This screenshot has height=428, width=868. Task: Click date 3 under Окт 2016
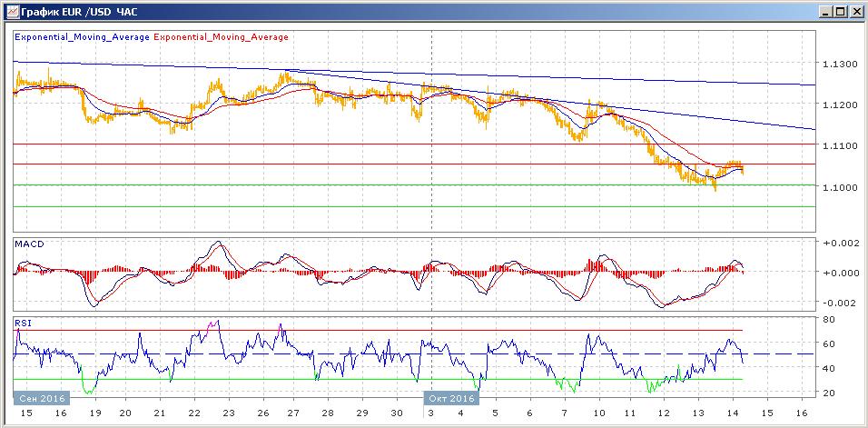(430, 413)
